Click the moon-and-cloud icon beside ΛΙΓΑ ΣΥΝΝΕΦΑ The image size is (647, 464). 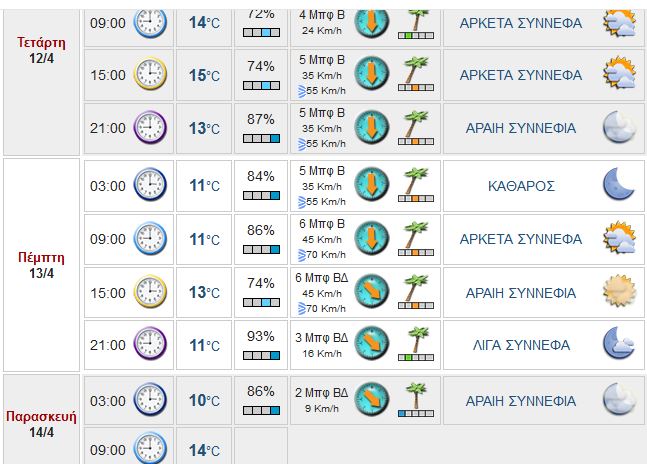pyautogui.click(x=618, y=344)
